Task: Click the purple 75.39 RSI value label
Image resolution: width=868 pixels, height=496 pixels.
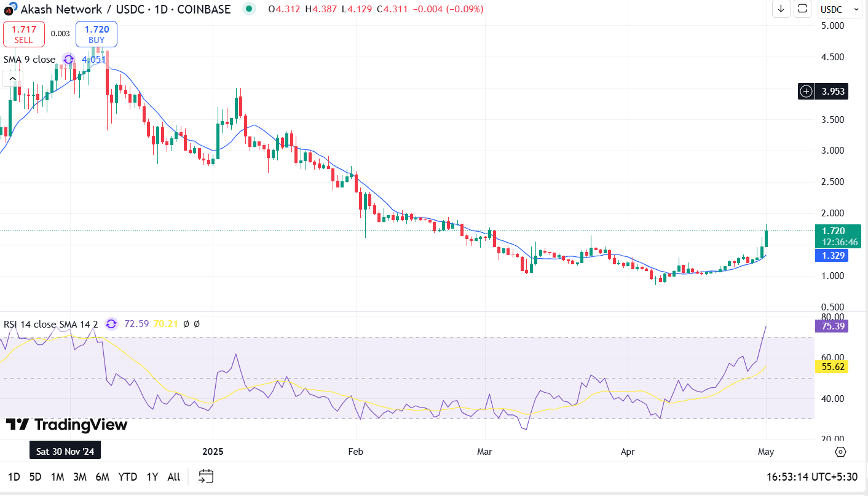Action: [831, 326]
